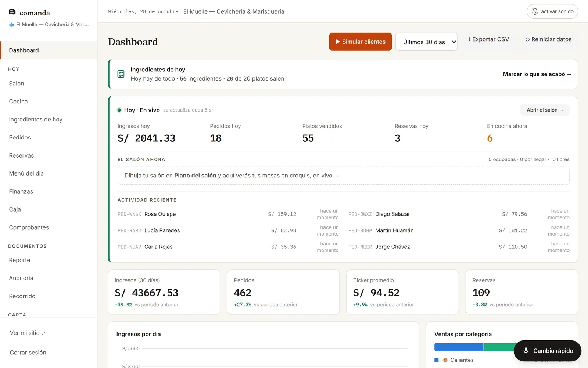Viewport: 588px width, 368px height.
Task: Click the green live status dot
Action: (119, 110)
